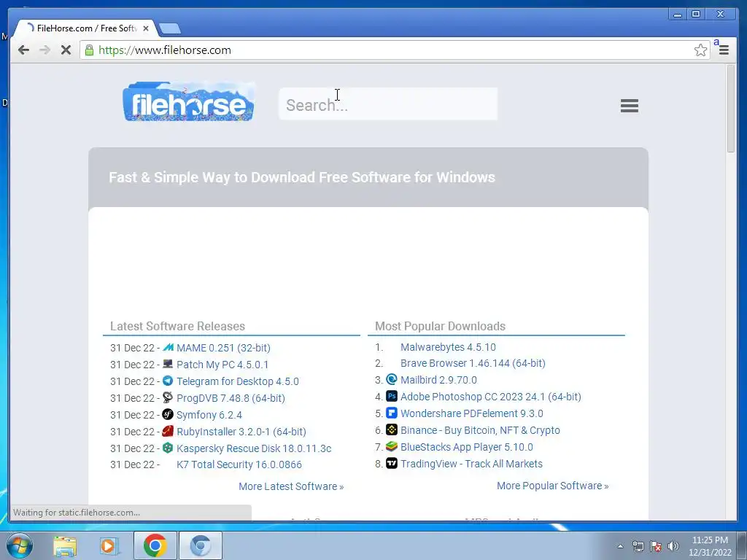Click the MAME app icon
The width and height of the screenshot is (747, 560).
click(168, 347)
